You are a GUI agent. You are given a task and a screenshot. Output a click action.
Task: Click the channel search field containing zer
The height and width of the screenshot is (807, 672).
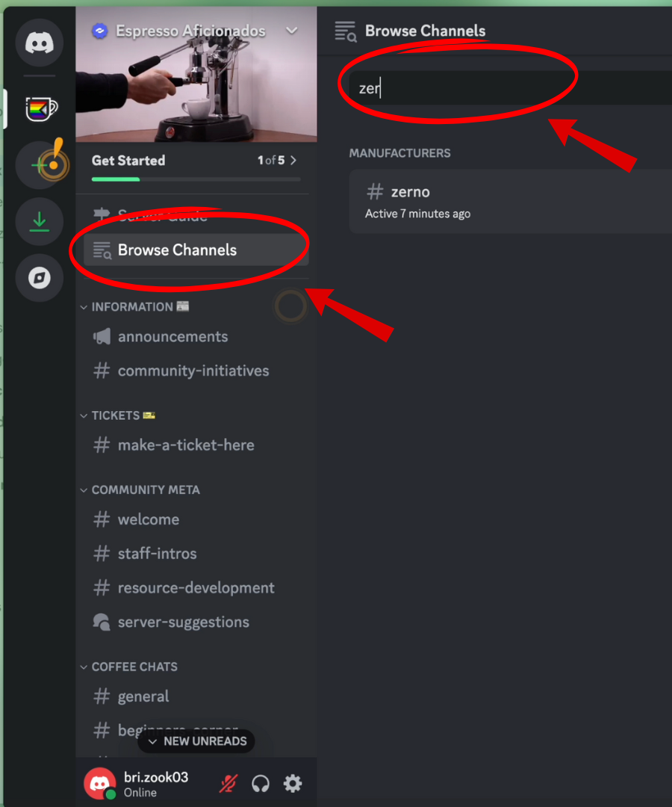click(511, 88)
